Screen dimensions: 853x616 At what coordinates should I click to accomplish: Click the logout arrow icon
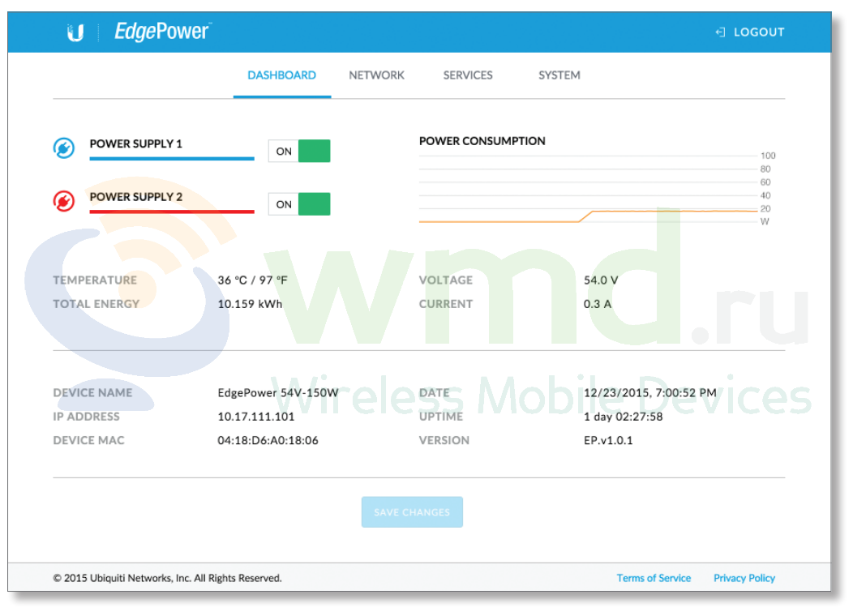720,32
